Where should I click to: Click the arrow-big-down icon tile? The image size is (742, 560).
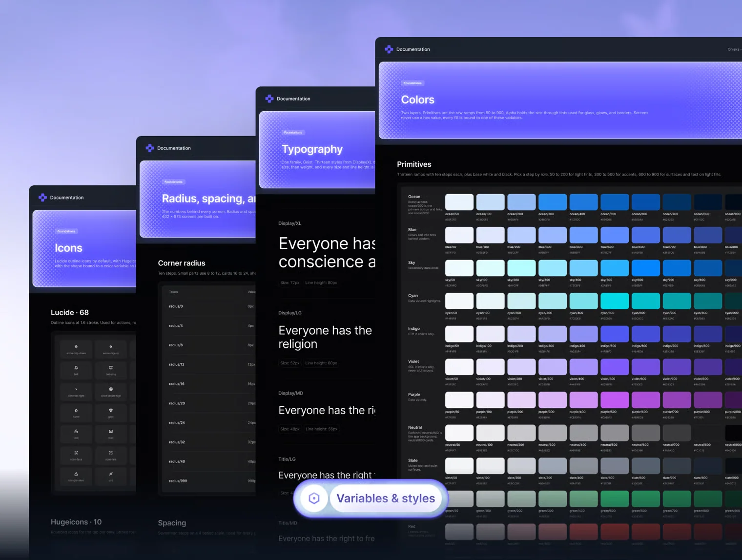(x=76, y=349)
